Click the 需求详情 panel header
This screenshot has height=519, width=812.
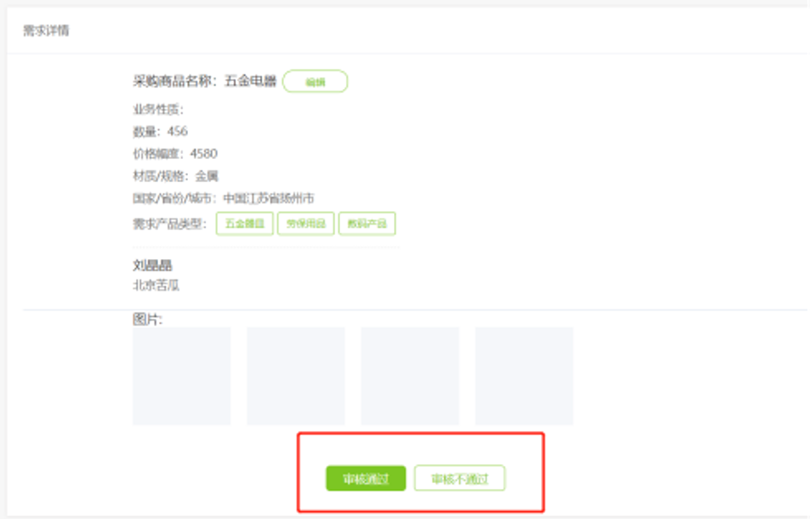[x=46, y=31]
